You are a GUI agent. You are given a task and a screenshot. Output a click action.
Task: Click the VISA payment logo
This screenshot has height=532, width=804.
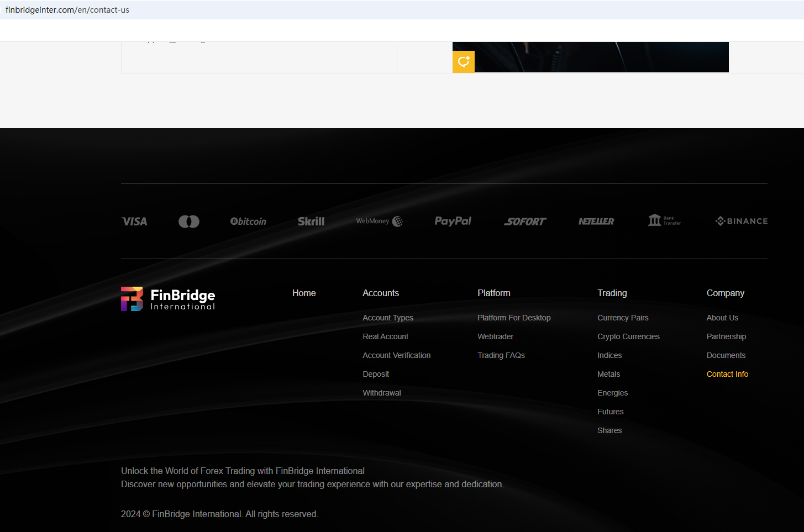click(x=134, y=222)
